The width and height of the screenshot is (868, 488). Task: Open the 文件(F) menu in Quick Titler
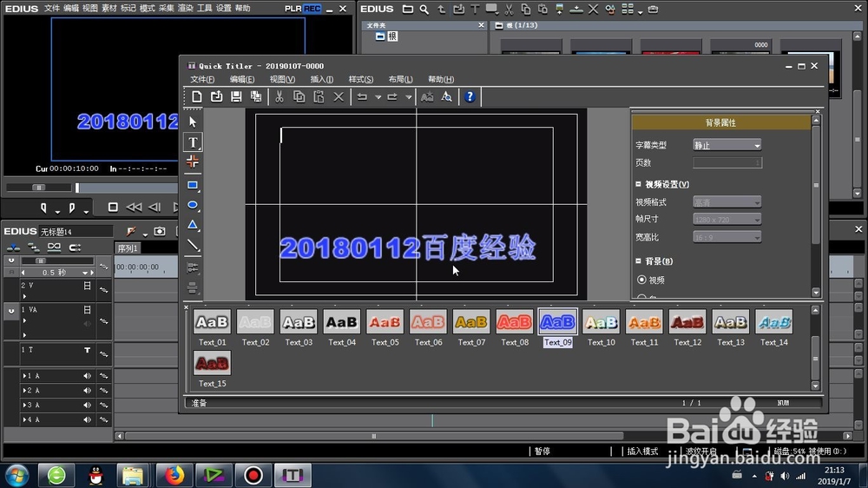[x=202, y=79]
